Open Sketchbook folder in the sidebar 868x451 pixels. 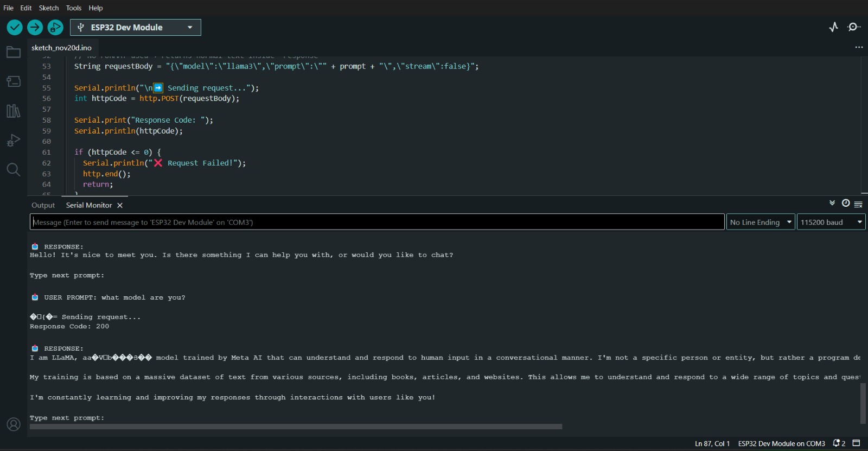point(14,52)
